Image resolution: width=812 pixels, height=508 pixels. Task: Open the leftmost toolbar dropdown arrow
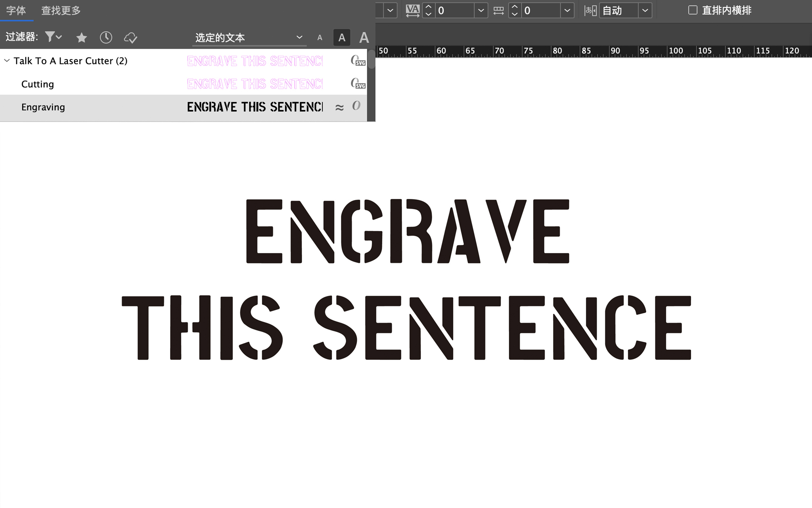(x=390, y=10)
